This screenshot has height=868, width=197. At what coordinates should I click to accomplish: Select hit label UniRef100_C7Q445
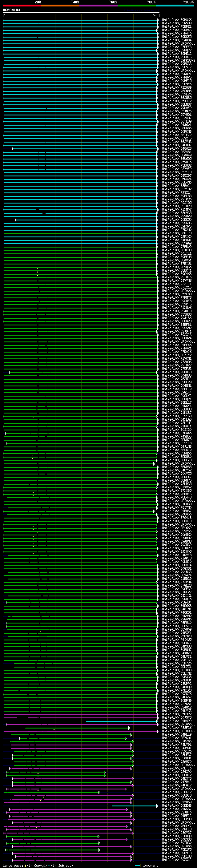(x=177, y=433)
